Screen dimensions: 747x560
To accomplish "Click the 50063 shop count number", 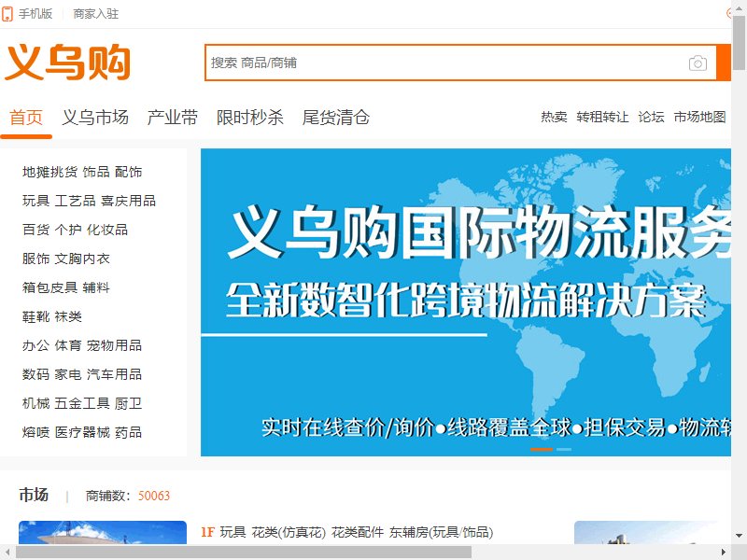I will click(154, 496).
